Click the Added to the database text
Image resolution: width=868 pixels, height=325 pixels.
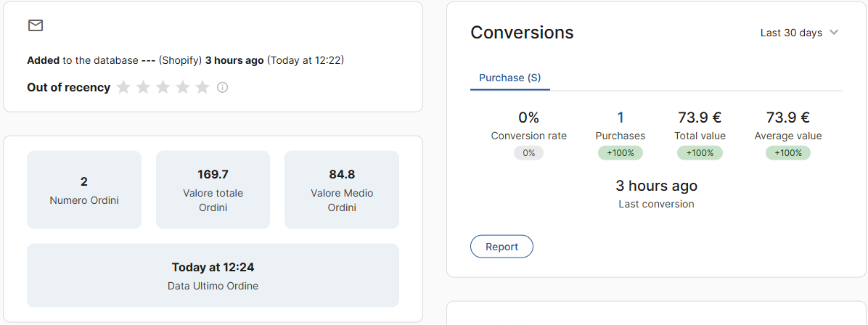(83, 60)
